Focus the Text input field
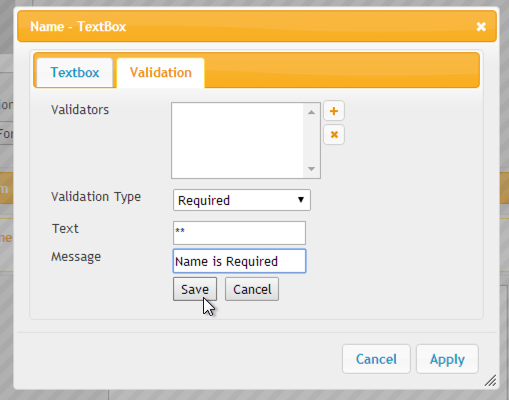 [x=239, y=233]
